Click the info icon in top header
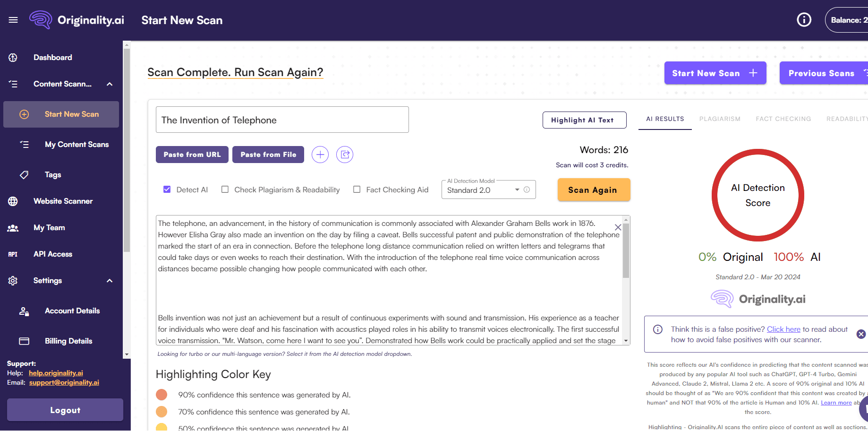Screen dimensions: 868x431 pos(804,20)
